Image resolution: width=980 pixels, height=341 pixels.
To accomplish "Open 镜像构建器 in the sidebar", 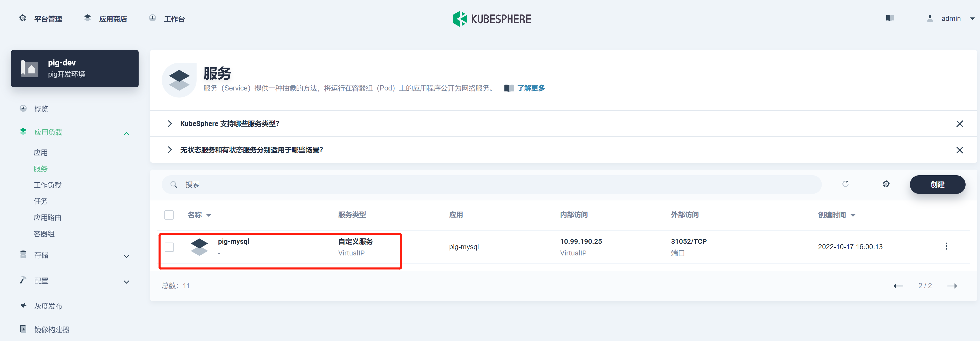I will coord(51,329).
